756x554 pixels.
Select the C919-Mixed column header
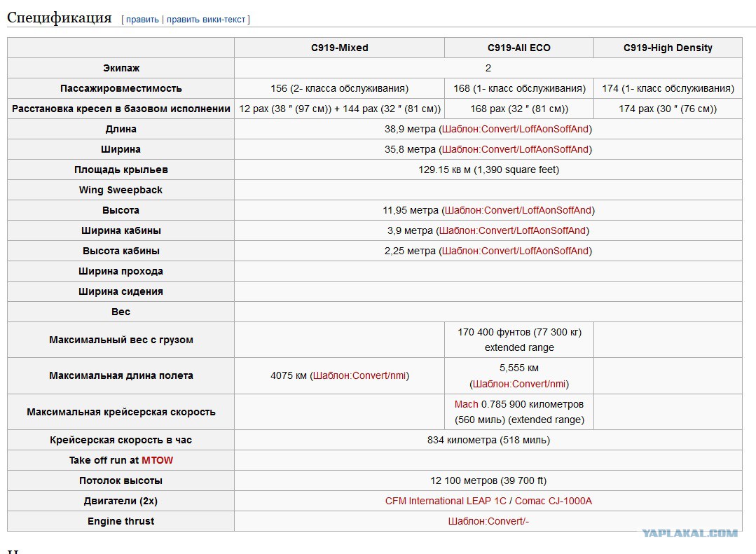[x=339, y=48]
